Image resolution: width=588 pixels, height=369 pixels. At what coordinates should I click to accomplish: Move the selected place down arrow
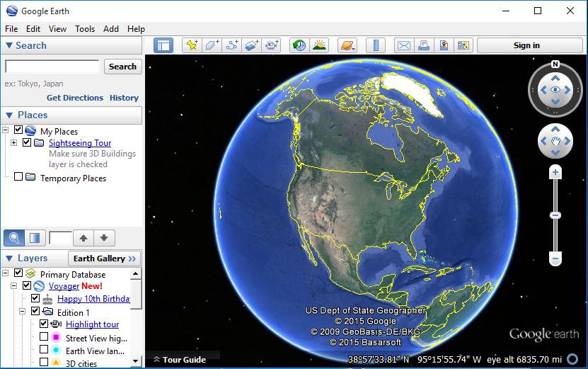point(104,237)
